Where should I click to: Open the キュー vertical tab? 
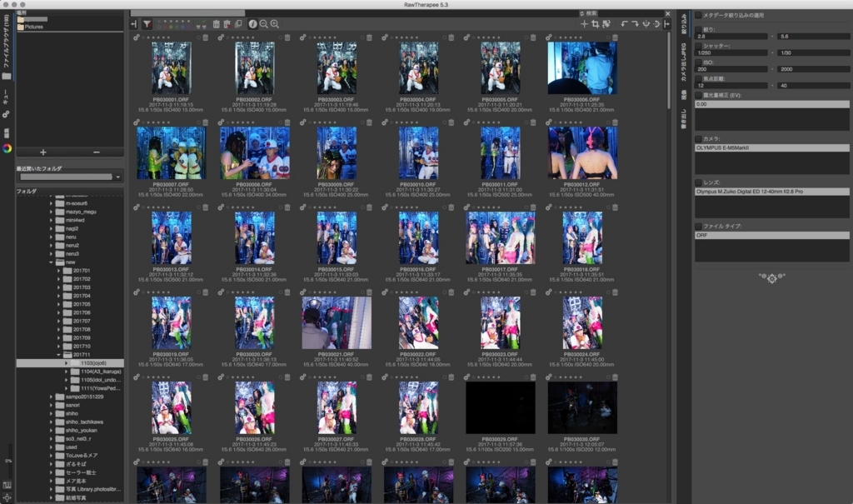pyautogui.click(x=7, y=97)
